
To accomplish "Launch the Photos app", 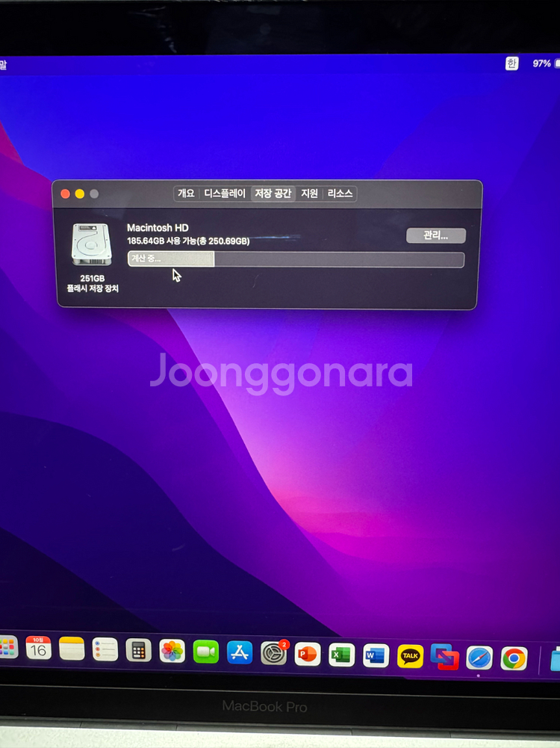I will pyautogui.click(x=172, y=652).
